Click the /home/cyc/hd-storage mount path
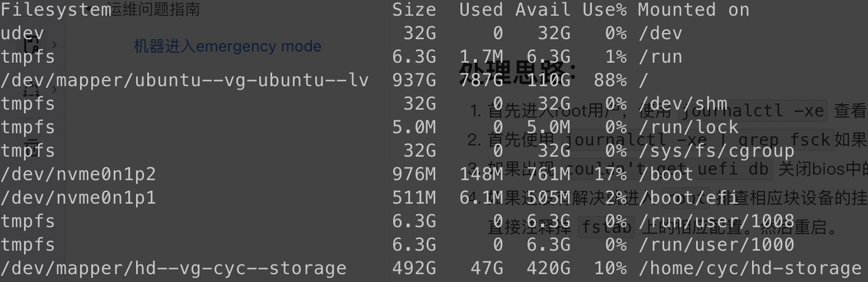 (x=749, y=268)
